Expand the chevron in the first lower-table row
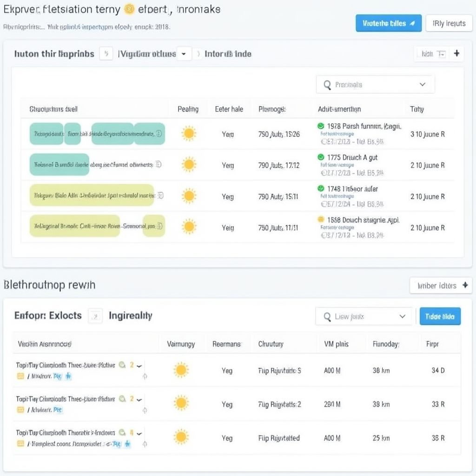 [139, 366]
